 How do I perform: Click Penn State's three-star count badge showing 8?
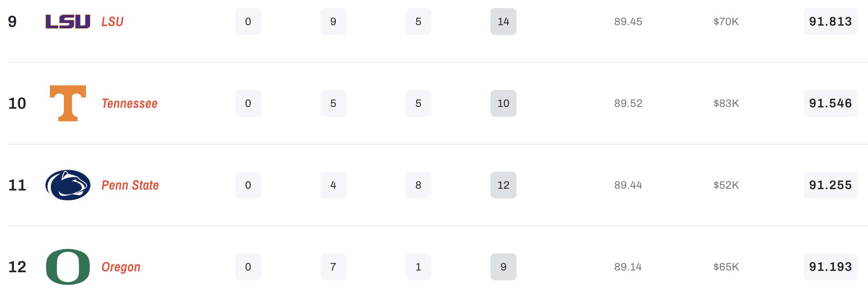(x=418, y=185)
